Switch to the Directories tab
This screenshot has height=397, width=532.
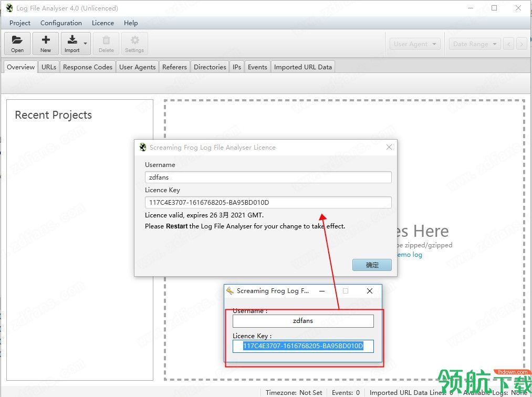[210, 67]
